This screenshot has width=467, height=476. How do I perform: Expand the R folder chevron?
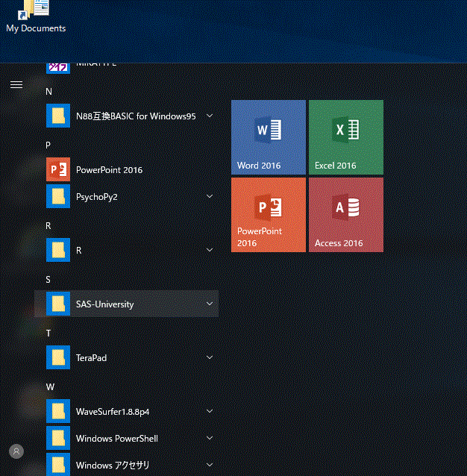click(210, 250)
